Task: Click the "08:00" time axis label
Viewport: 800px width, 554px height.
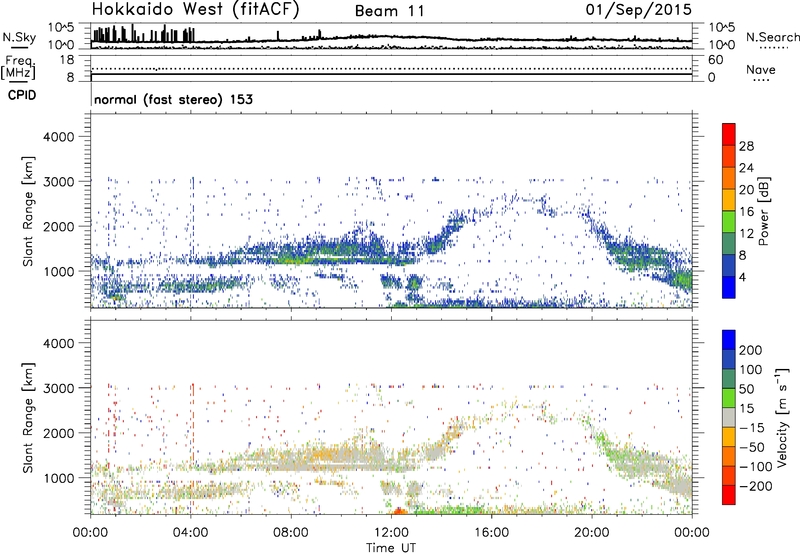Action: point(291,533)
